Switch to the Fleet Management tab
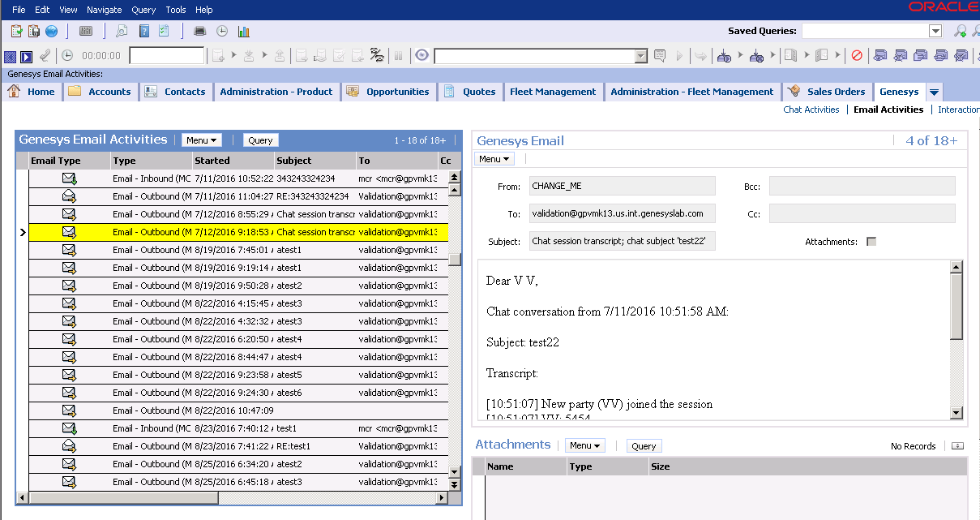 553,91
